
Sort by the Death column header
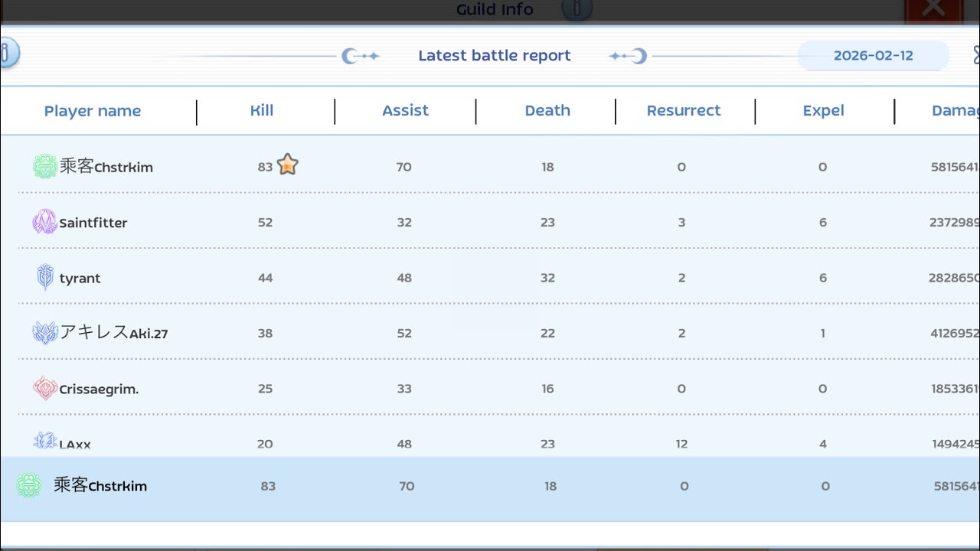[x=547, y=110]
